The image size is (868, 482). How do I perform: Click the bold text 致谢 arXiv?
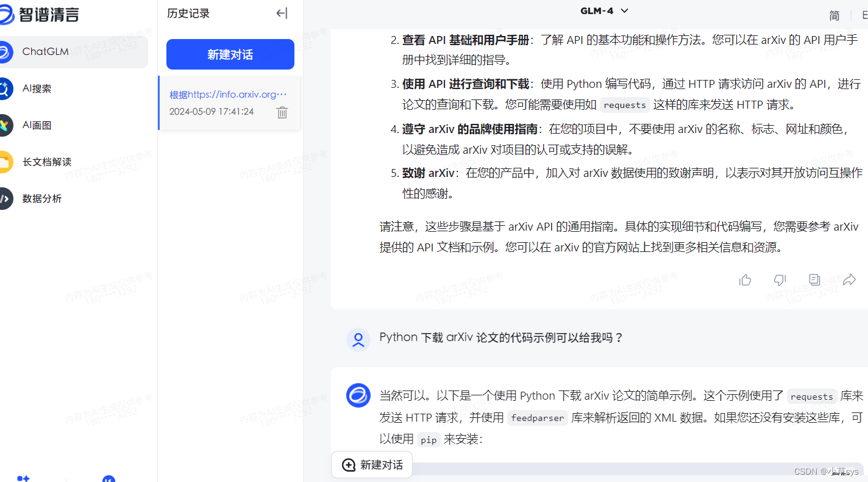click(x=428, y=173)
